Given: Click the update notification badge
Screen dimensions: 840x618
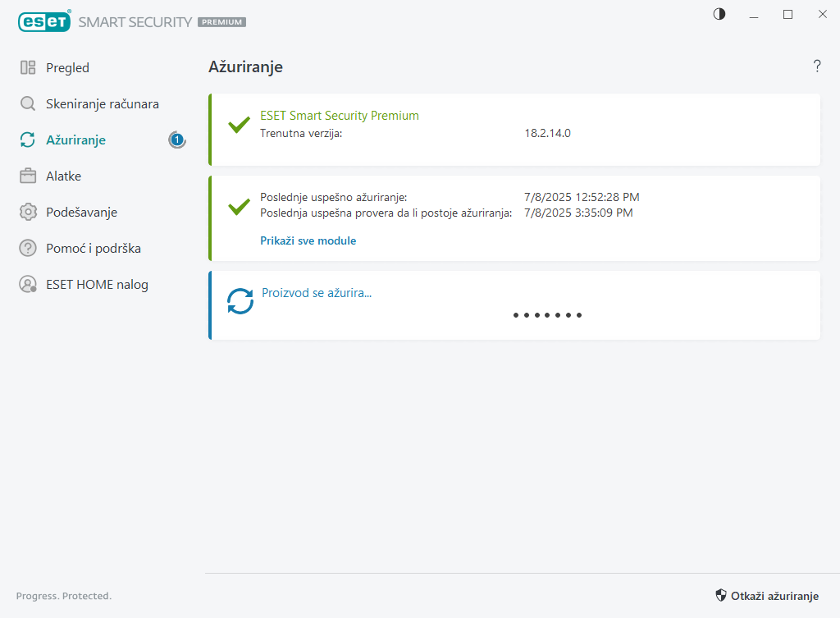Looking at the screenshot, I should pyautogui.click(x=177, y=140).
